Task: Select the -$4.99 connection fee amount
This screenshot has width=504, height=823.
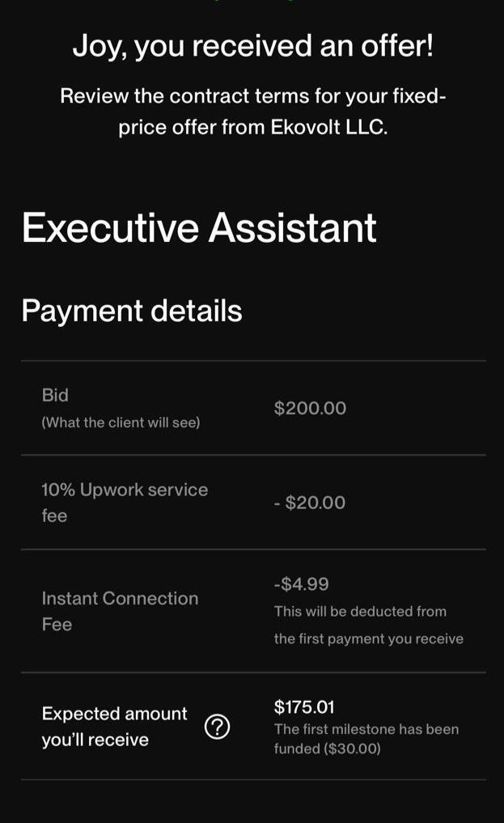Action: (301, 584)
